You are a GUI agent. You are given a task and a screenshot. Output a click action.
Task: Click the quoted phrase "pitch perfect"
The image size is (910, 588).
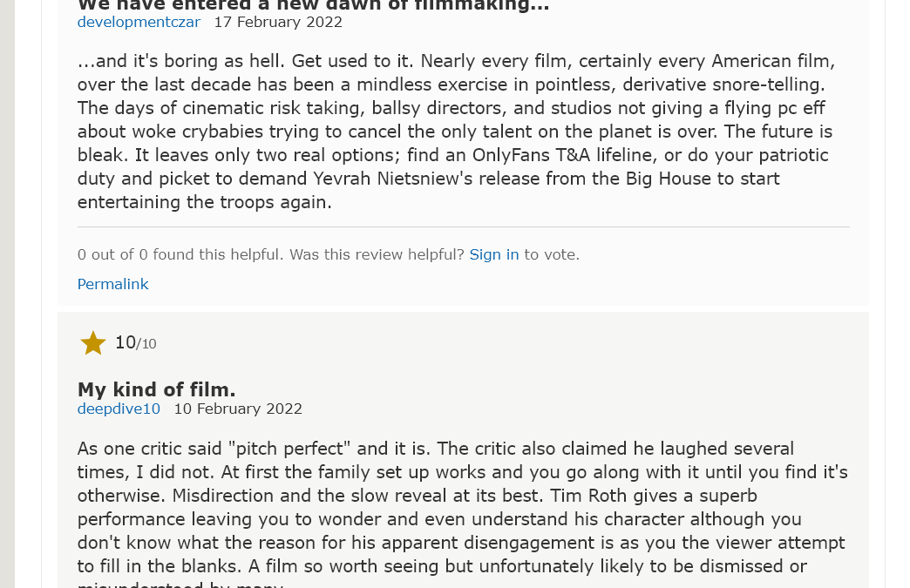tap(289, 449)
